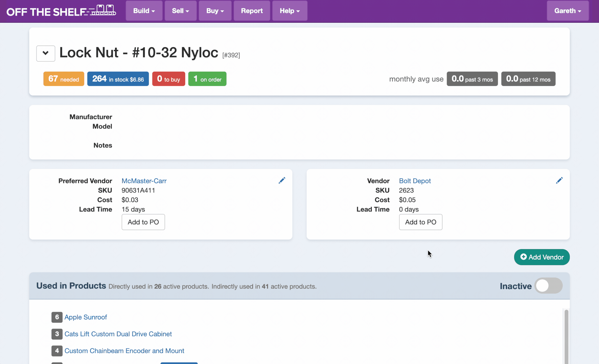Click the 264 in stock blue badge
The width and height of the screenshot is (599, 364).
[x=118, y=79]
